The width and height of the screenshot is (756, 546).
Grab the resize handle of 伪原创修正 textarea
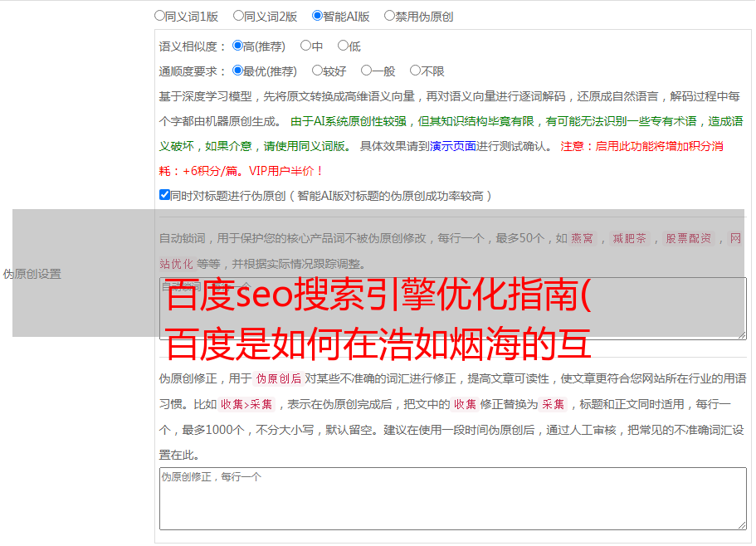[742, 525]
